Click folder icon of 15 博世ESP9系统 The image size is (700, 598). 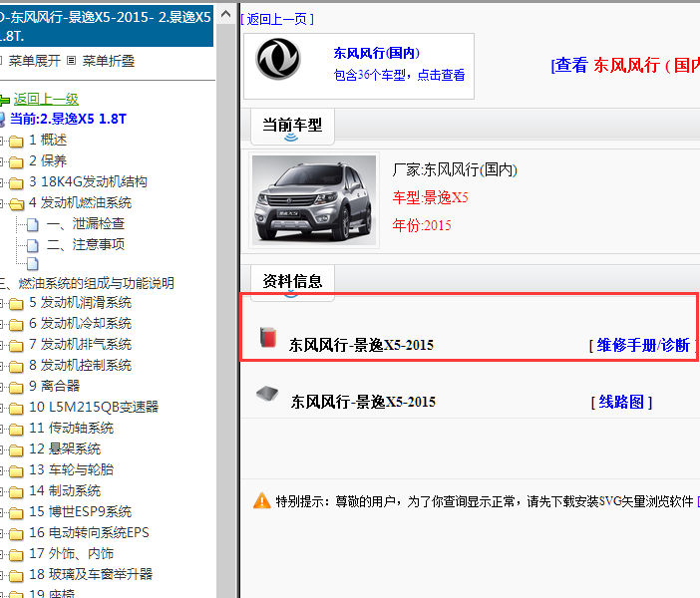click(16, 513)
